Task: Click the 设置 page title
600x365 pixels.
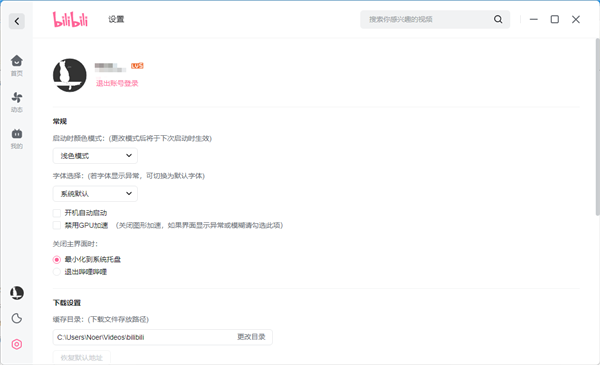Action: pos(116,19)
